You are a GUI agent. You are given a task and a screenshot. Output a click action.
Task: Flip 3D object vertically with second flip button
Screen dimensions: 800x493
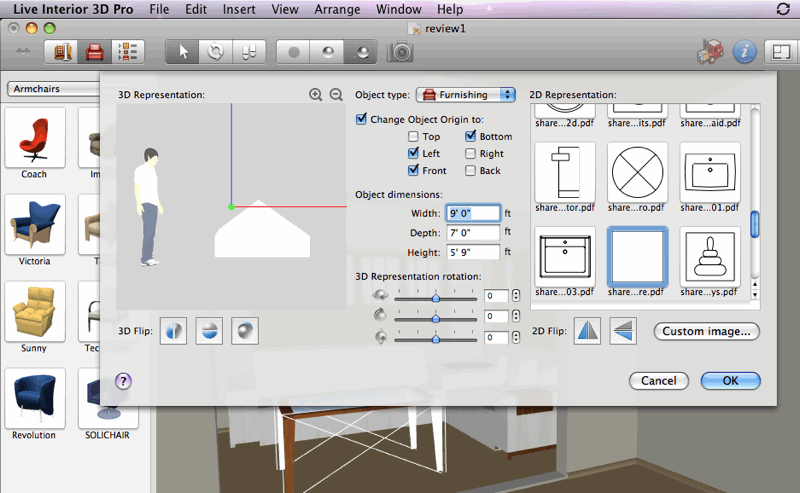pos(209,331)
